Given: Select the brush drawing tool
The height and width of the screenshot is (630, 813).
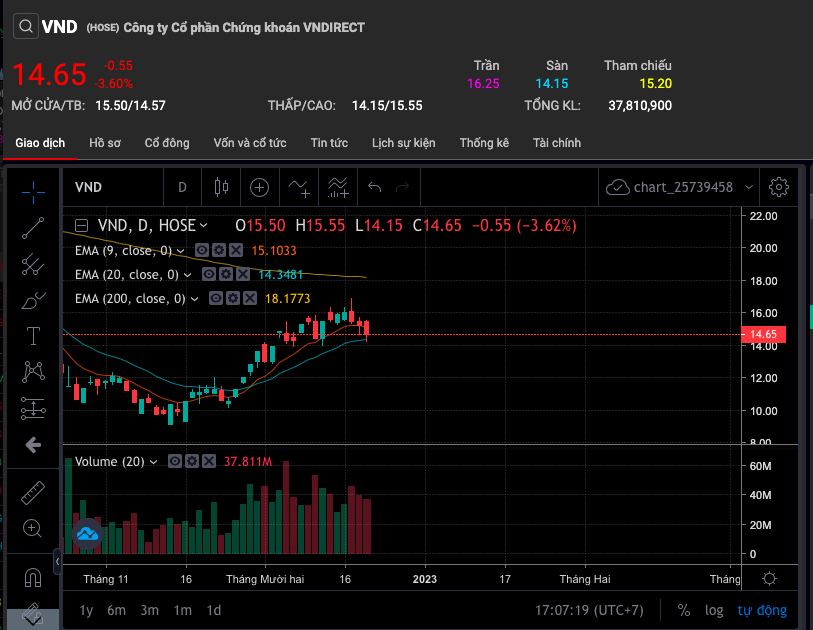Looking at the screenshot, I should 33,300.
